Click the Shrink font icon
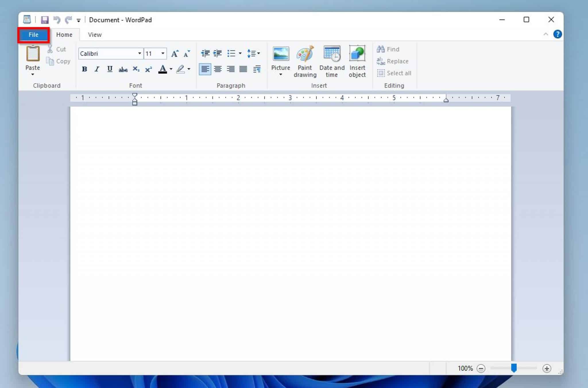This screenshot has width=588, height=388. point(187,53)
